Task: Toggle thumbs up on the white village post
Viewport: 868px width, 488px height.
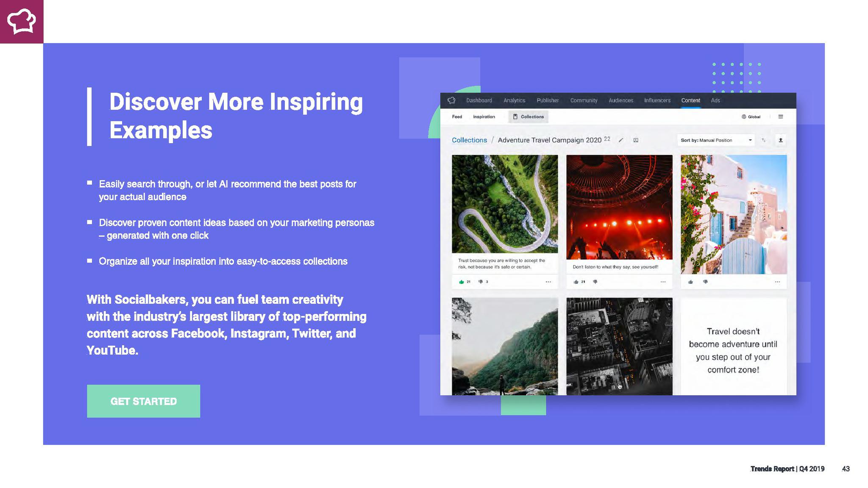Action: click(x=690, y=282)
